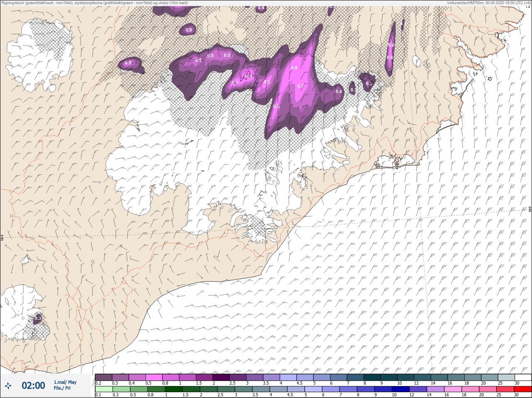Pick the light pink lower swatch between 16 and 18
Viewport: 532px width, 398px height.
(x=453, y=389)
